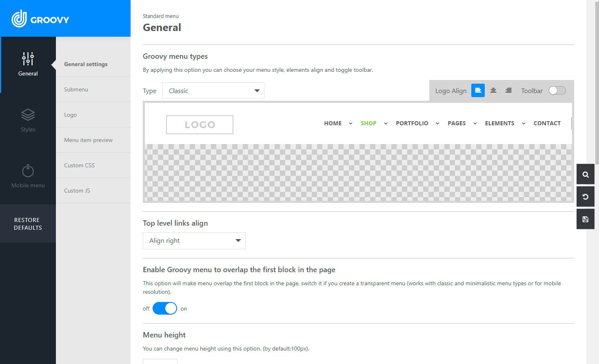Open the Styles layers icon
This screenshot has width=599, height=364.
(28, 115)
